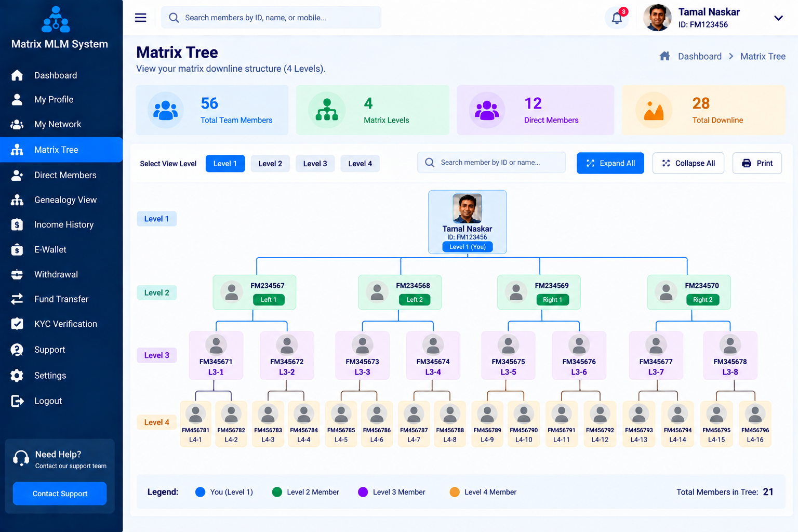Image resolution: width=798 pixels, height=532 pixels.
Task: Click the Tamal Naskar header profile photo
Action: pyautogui.click(x=657, y=18)
